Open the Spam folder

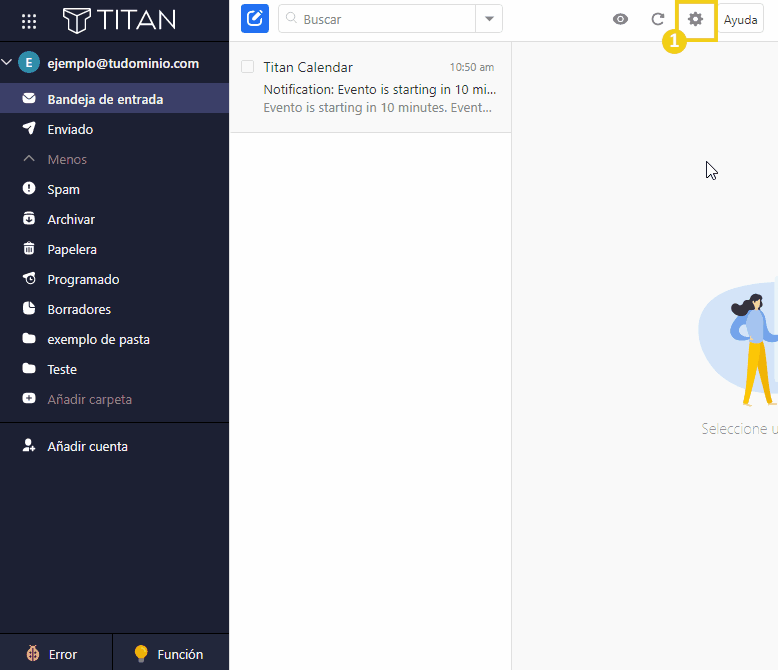114,189
